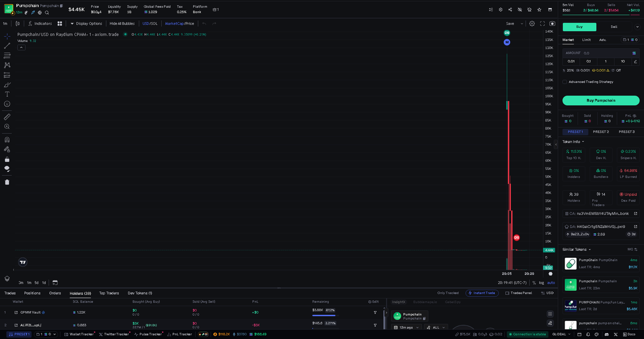The height and width of the screenshot is (339, 644).
Task: Select the Limit order tab
Action: point(586,40)
